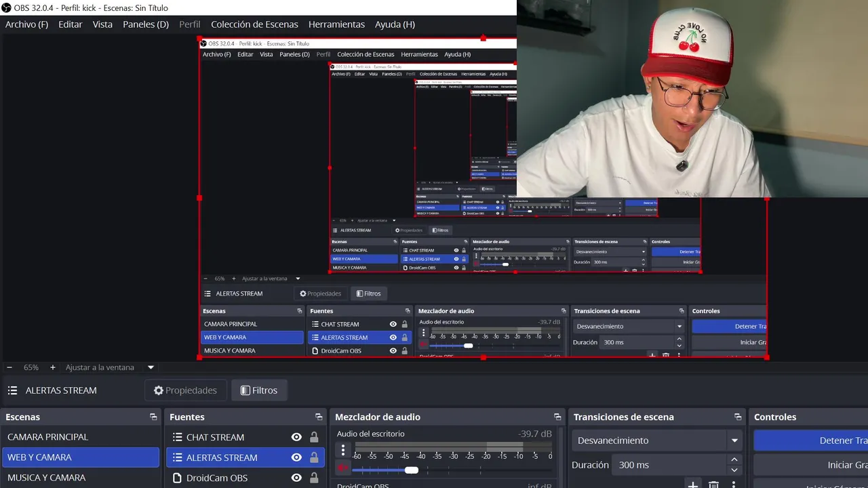
Task: Open the Ayuda (H) menu
Action: point(395,24)
